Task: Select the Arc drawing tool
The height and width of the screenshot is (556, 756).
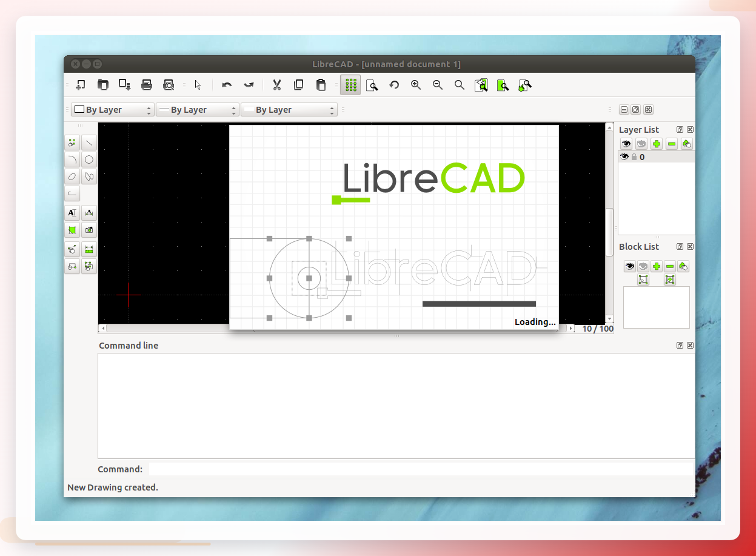Action: (x=72, y=160)
